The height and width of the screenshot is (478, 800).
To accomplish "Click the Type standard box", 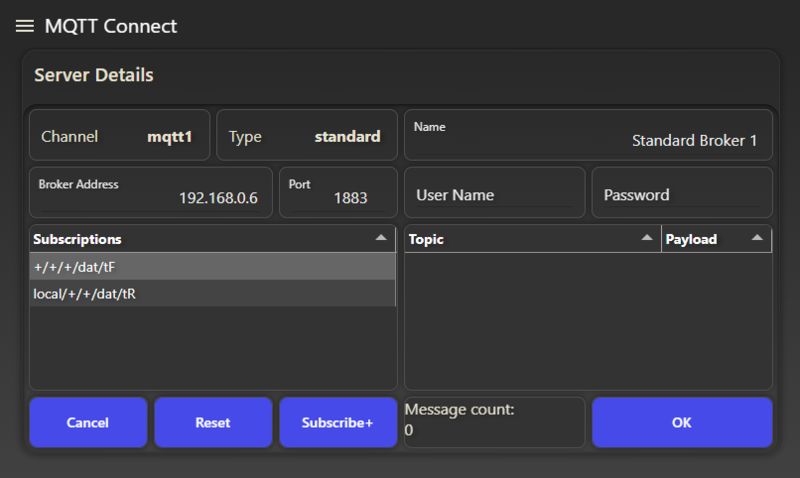I will (307, 135).
